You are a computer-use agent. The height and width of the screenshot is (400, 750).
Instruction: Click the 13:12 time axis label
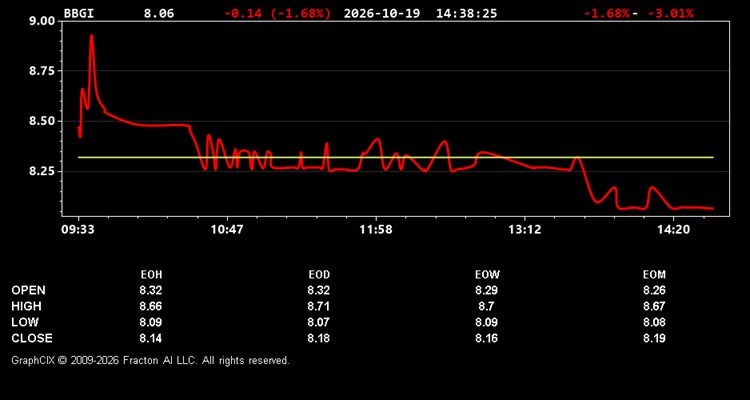coord(524,230)
